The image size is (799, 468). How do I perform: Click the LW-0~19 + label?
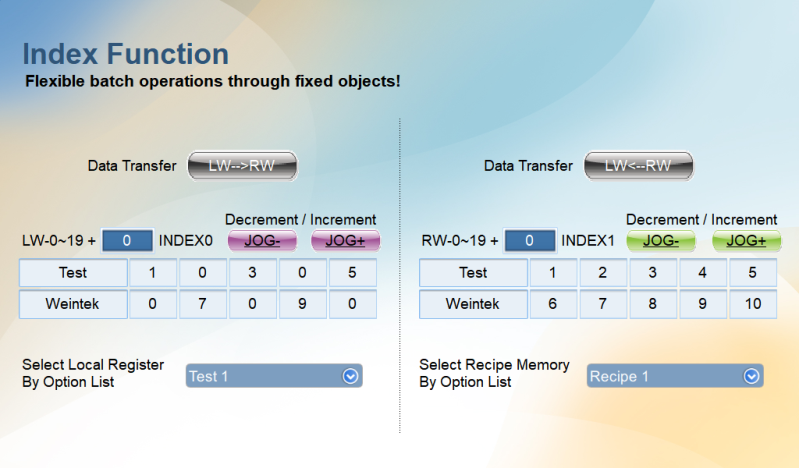point(59,241)
